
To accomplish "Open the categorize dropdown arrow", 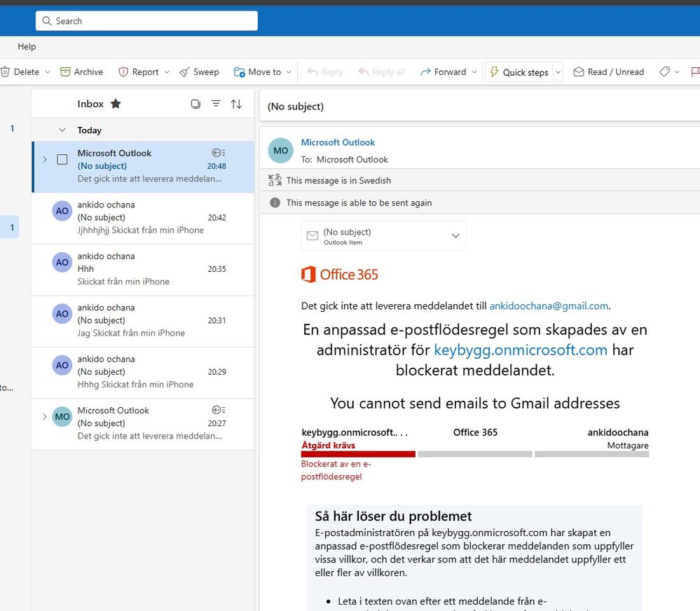I will 678,72.
